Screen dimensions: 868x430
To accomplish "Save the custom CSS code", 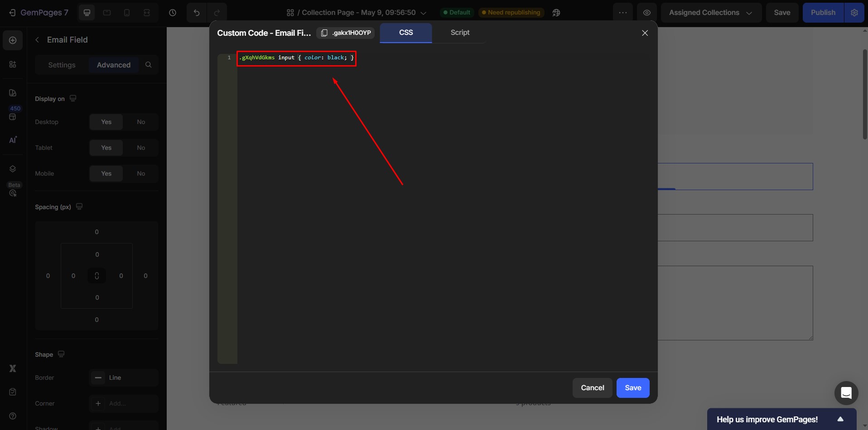I will click(632, 387).
